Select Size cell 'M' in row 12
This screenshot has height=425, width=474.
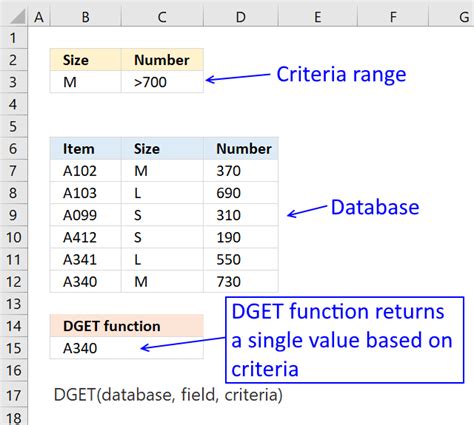(162, 282)
